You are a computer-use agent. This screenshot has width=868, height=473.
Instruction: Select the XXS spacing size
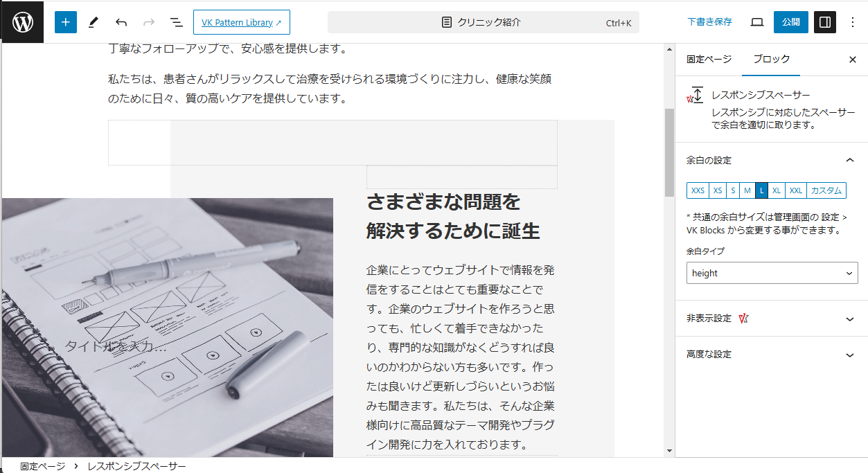tap(698, 190)
